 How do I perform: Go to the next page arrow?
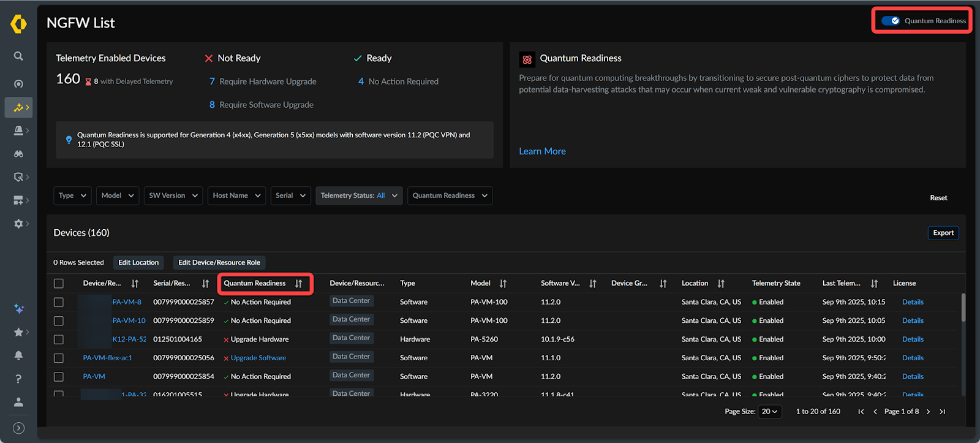point(928,412)
